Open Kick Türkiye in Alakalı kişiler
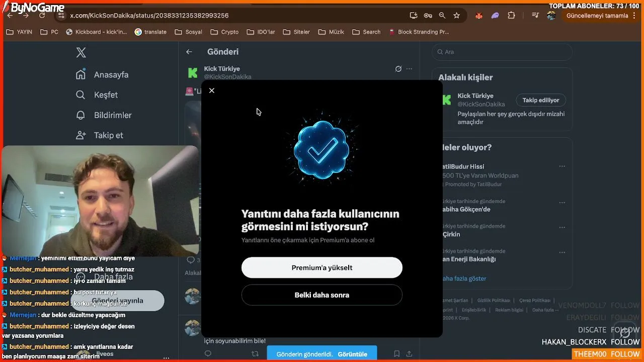 pos(475,96)
